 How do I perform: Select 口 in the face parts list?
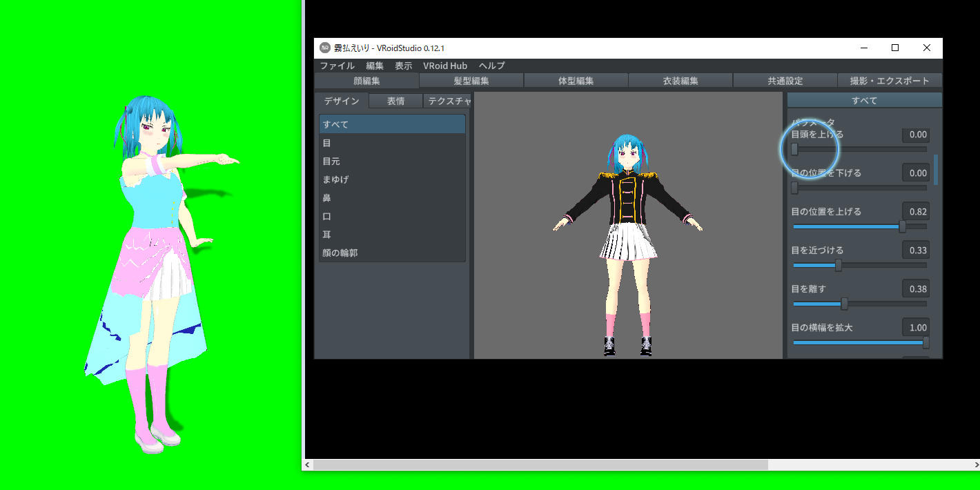392,216
